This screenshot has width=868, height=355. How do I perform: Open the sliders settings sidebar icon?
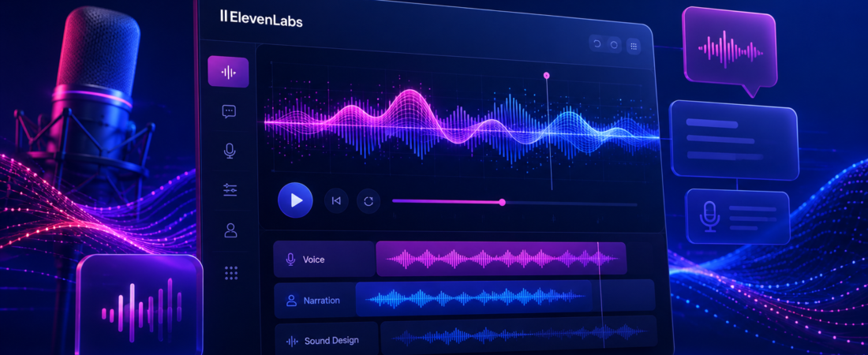230,190
